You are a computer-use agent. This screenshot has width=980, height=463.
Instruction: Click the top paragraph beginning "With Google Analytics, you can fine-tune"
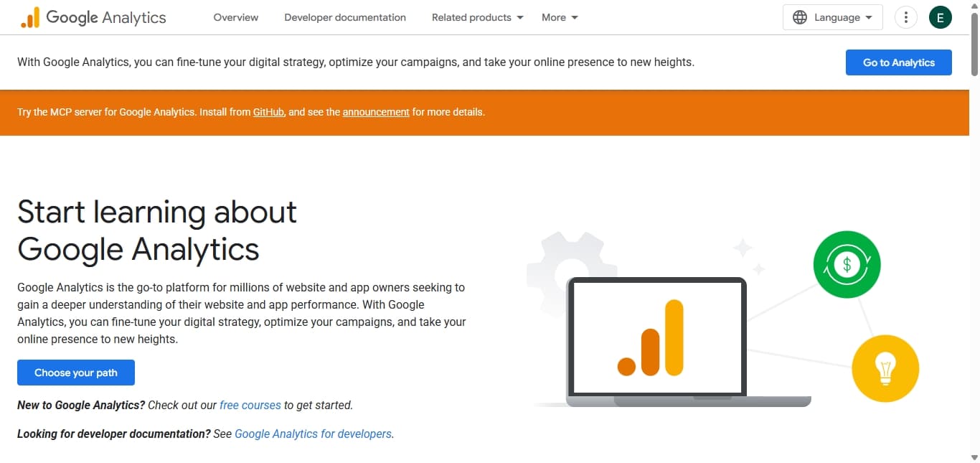point(356,62)
